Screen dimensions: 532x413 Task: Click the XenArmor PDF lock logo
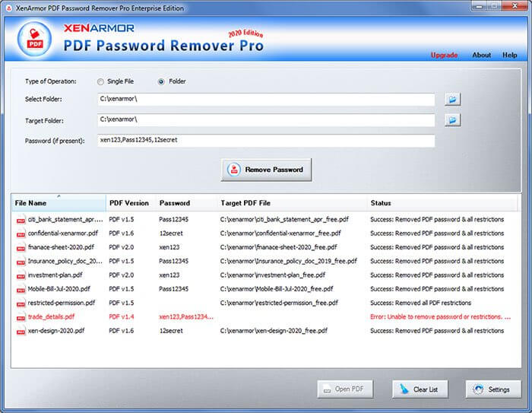pyautogui.click(x=35, y=39)
